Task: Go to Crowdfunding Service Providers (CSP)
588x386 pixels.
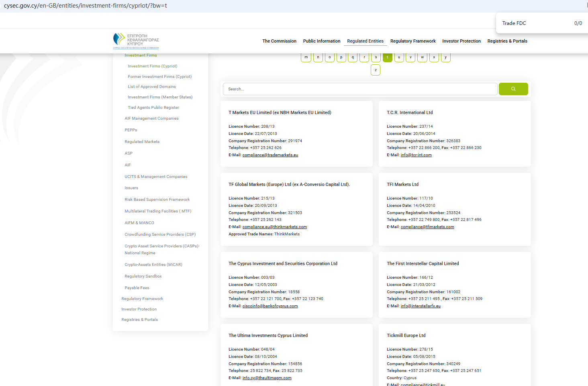Action: [160, 235]
